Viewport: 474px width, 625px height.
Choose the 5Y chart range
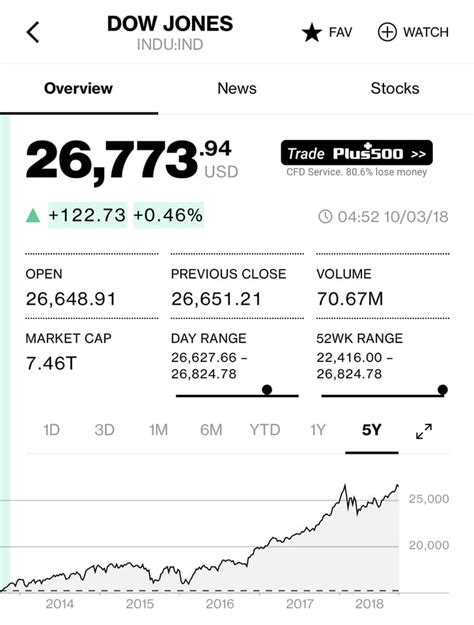(x=372, y=430)
